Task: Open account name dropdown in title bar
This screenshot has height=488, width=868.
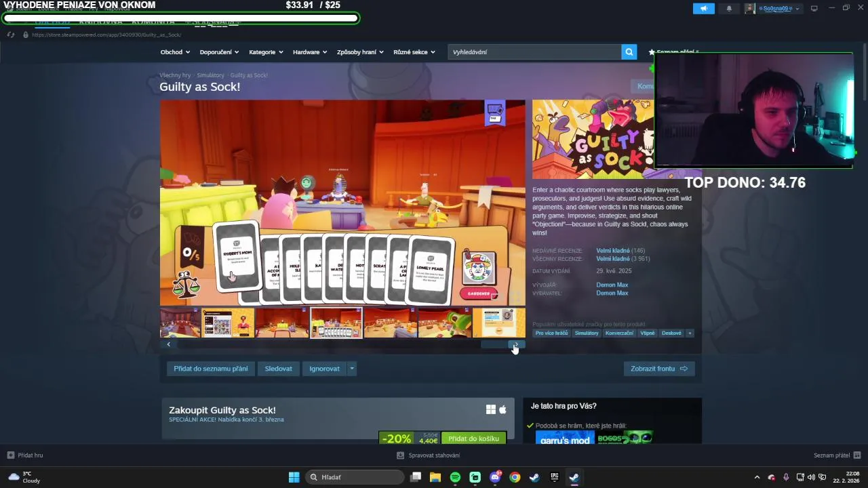Action: (x=780, y=9)
